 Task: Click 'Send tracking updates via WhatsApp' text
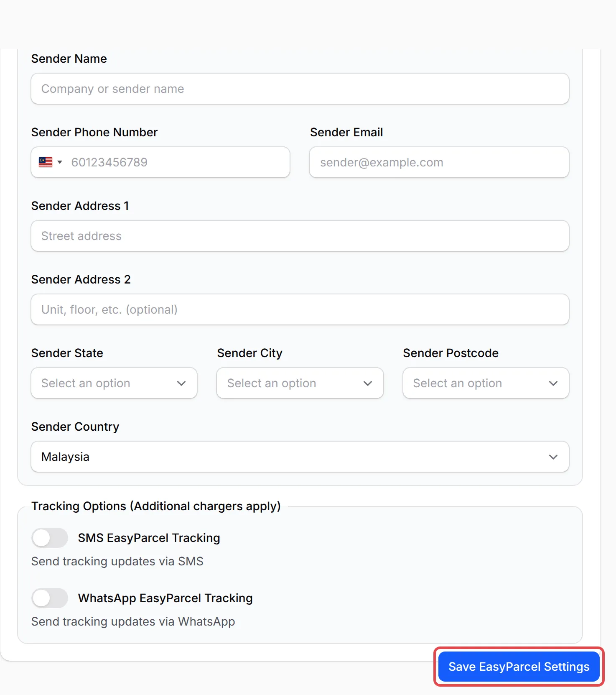coord(133,621)
